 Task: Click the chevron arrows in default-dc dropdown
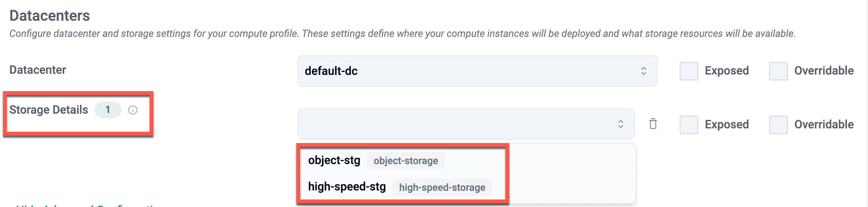(643, 71)
